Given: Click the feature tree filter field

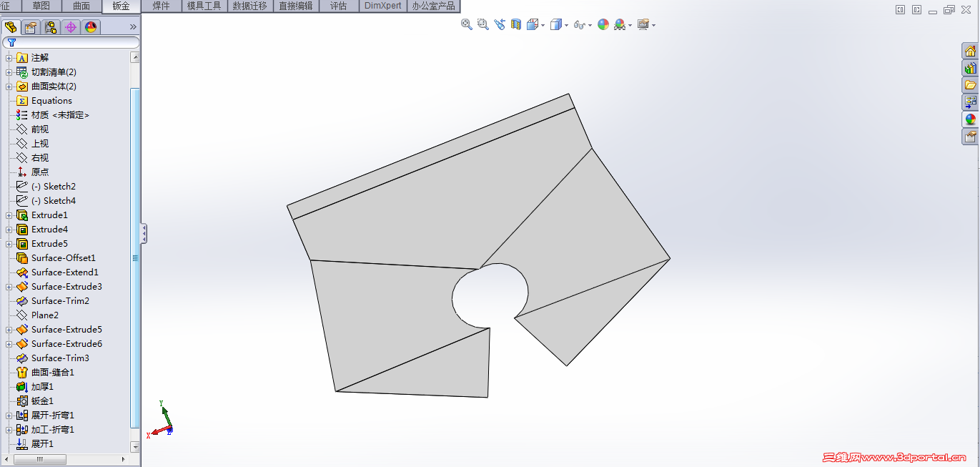Looking at the screenshot, I should 71,43.
